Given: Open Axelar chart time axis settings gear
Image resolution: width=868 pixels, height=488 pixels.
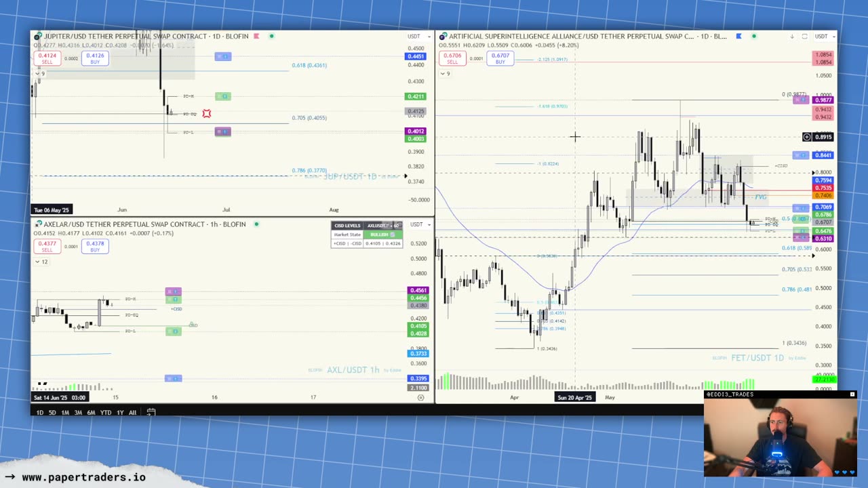Looking at the screenshot, I should [x=420, y=397].
